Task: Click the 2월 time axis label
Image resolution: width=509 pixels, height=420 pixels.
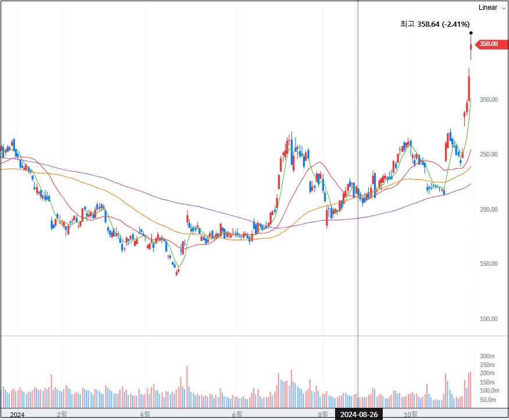Action: (61, 415)
